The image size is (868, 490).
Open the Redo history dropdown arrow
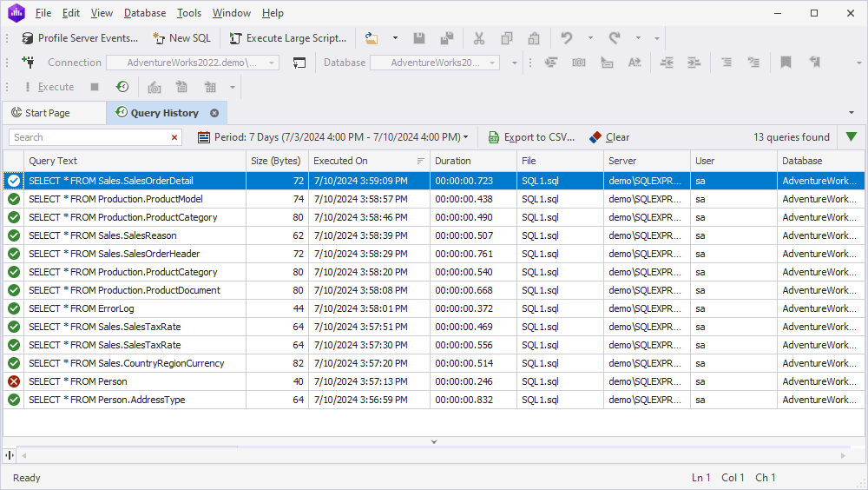point(638,38)
